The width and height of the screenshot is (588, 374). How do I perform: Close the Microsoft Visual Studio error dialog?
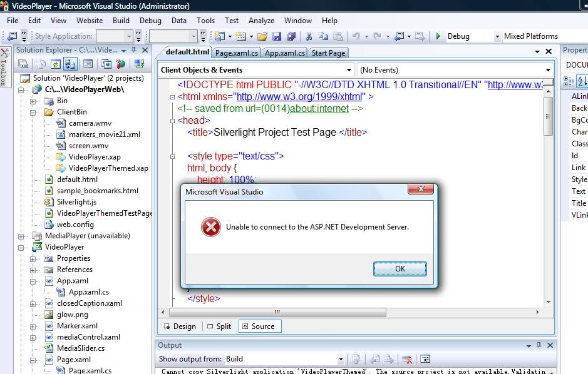pos(421,189)
